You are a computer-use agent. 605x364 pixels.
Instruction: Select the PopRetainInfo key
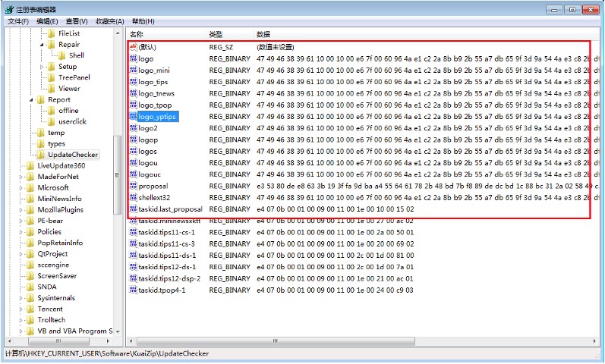(x=60, y=243)
